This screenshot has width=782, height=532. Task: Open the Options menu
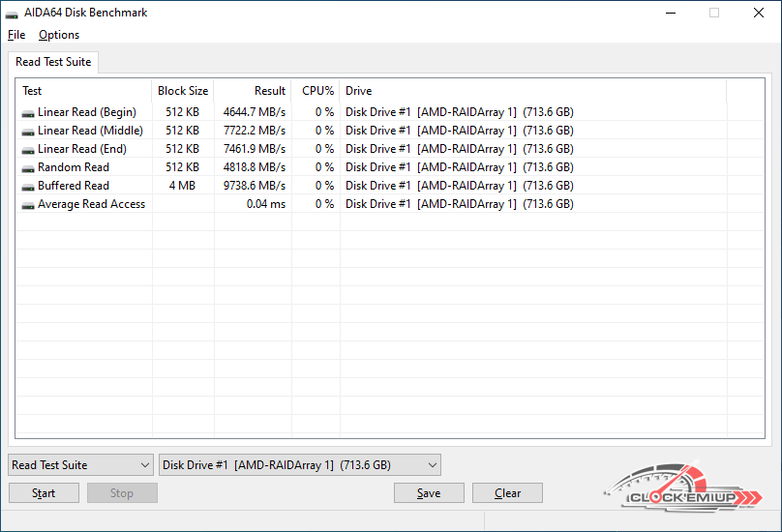59,35
